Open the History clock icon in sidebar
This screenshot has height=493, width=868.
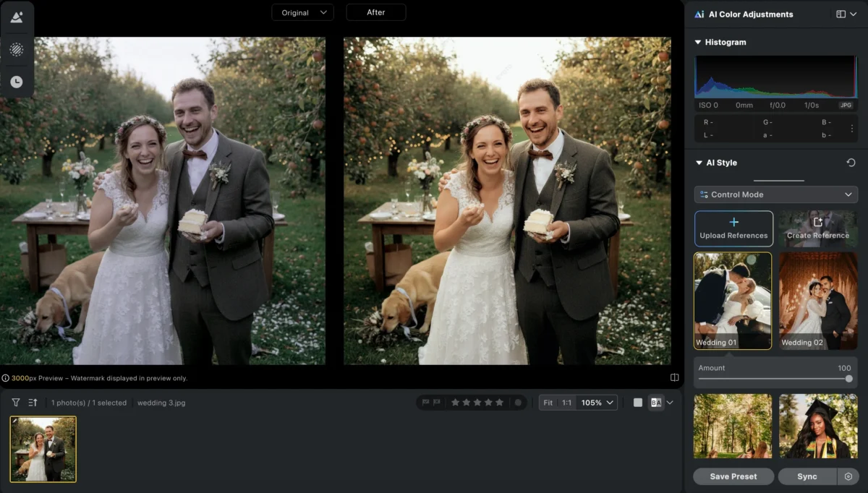point(17,81)
